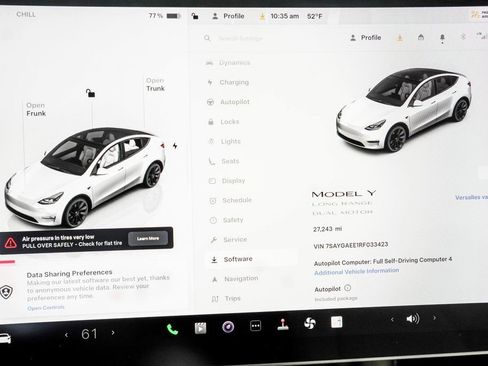Open the Trips settings menu

tap(226, 298)
